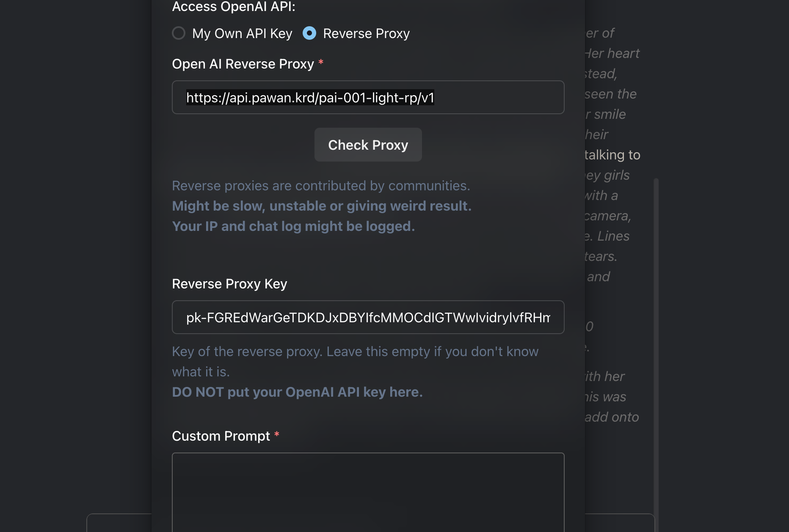This screenshot has height=532, width=789.
Task: Click the empty Custom Prompt text area
Action: click(368, 491)
